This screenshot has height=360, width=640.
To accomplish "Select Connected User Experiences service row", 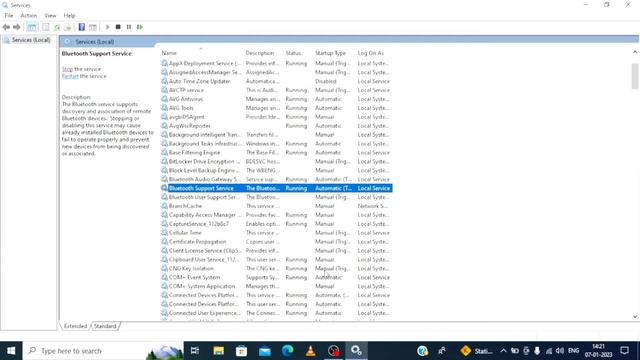I will (276, 313).
